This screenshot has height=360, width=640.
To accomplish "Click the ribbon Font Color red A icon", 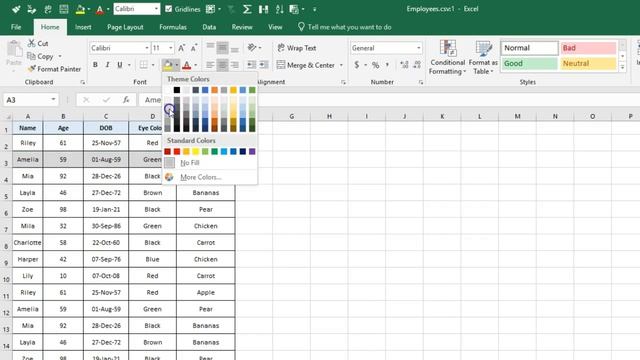I will tap(187, 65).
